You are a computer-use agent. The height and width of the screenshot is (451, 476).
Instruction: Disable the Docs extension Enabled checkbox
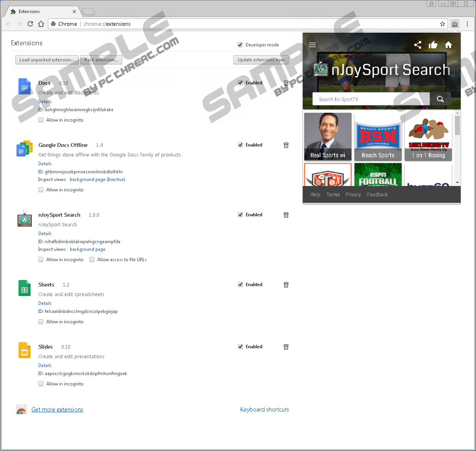pos(240,83)
